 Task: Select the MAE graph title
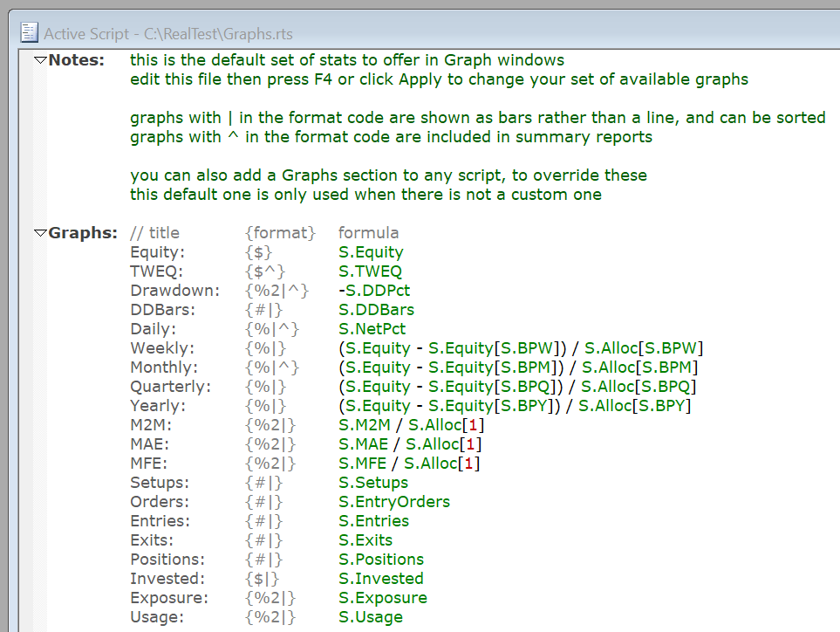[150, 444]
